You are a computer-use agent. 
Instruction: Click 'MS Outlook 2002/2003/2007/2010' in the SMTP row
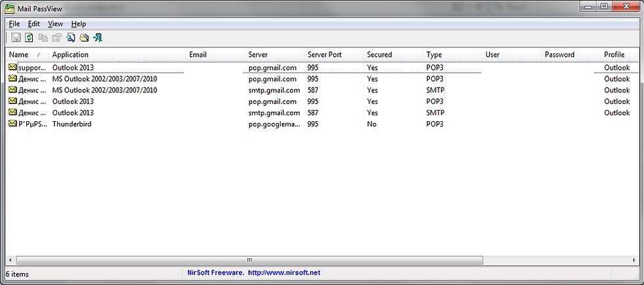(x=104, y=90)
